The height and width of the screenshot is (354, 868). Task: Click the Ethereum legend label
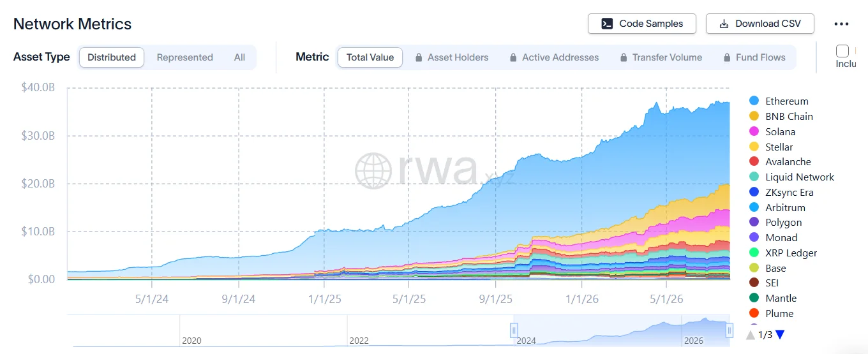tap(787, 101)
